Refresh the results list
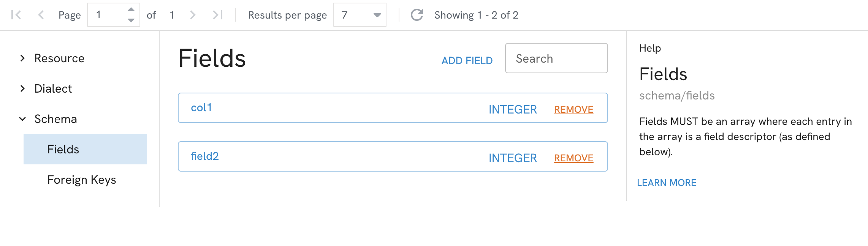The height and width of the screenshot is (246, 868). point(417,15)
